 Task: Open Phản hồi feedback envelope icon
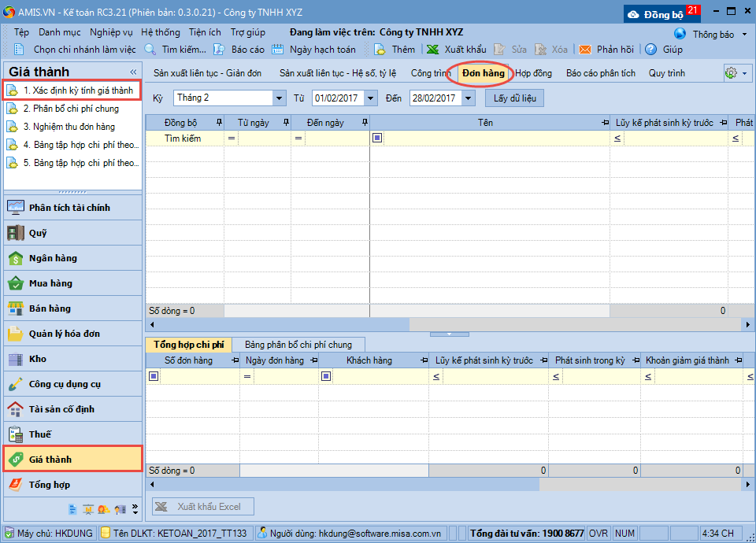coord(585,50)
